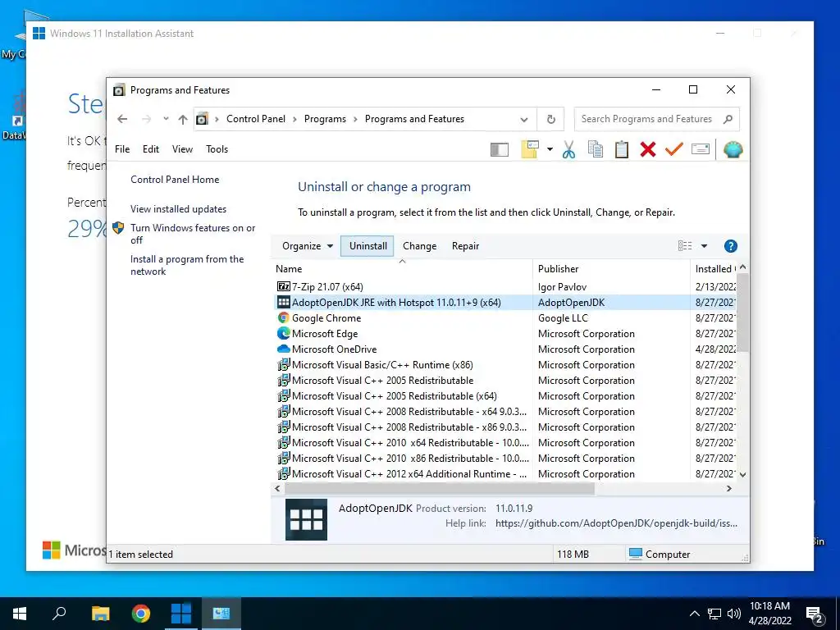Click the Control Panel breadcrumb
This screenshot has width=840, height=630.
pos(256,119)
